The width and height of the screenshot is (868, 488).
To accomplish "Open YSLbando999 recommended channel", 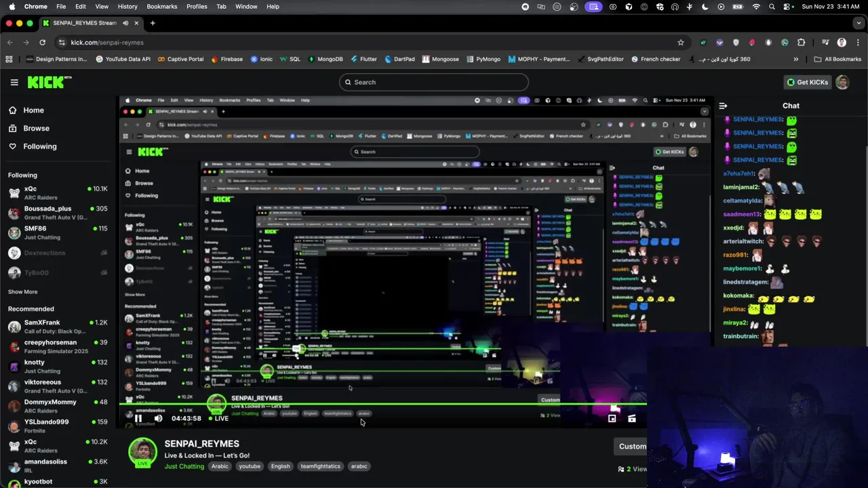I will (x=58, y=426).
